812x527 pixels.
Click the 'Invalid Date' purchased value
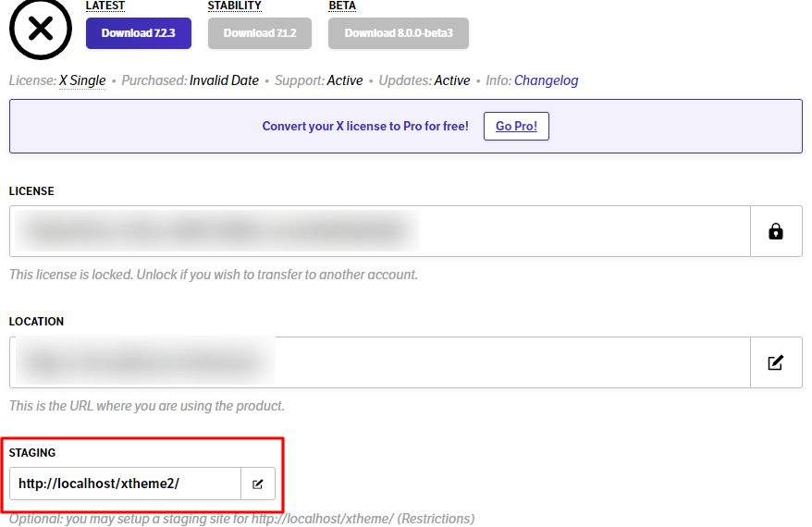pos(224,80)
